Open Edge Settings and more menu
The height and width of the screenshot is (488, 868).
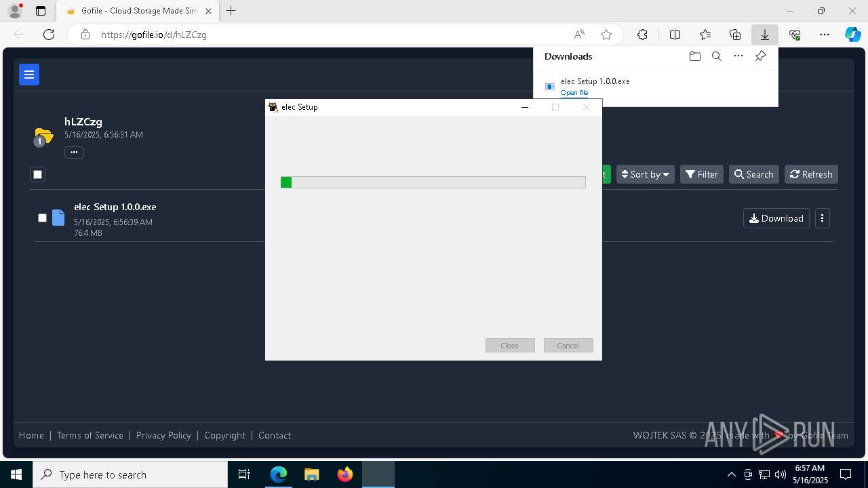(x=825, y=35)
